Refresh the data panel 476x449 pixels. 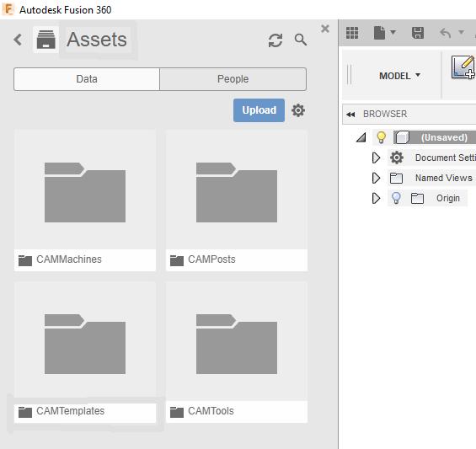click(x=275, y=40)
